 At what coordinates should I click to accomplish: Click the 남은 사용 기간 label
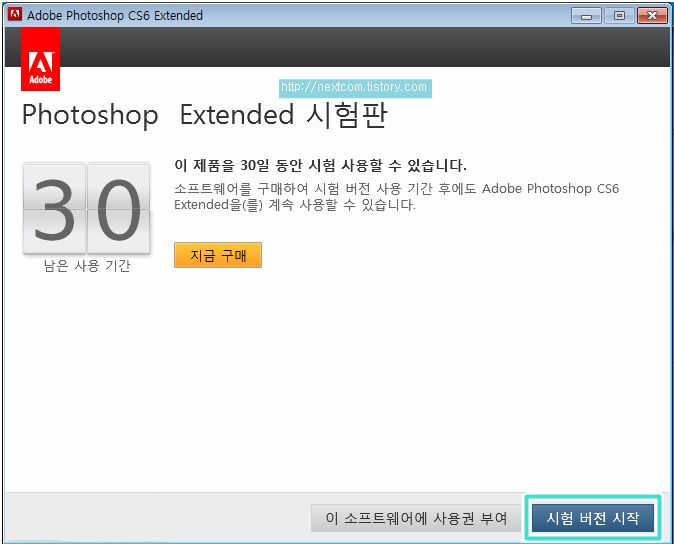87,266
